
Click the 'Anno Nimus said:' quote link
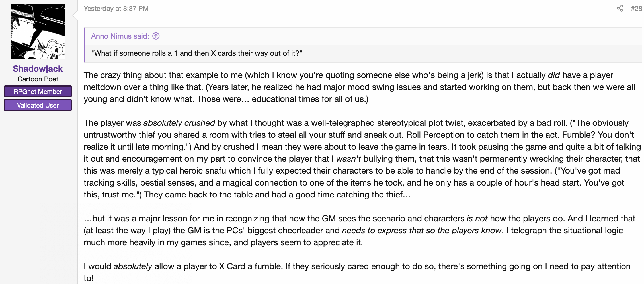click(120, 36)
